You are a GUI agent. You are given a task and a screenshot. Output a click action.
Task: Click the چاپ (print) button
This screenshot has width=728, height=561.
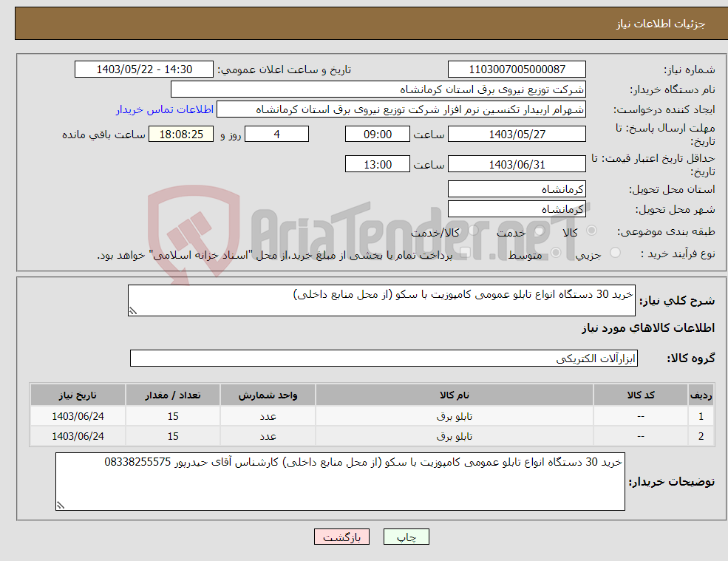tap(406, 537)
